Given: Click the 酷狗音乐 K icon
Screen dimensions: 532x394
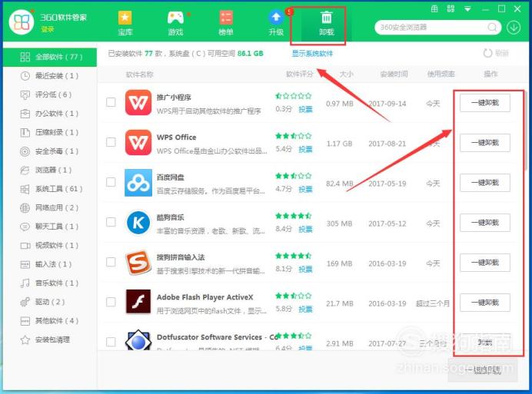Looking at the screenshot, I should click(x=138, y=223).
